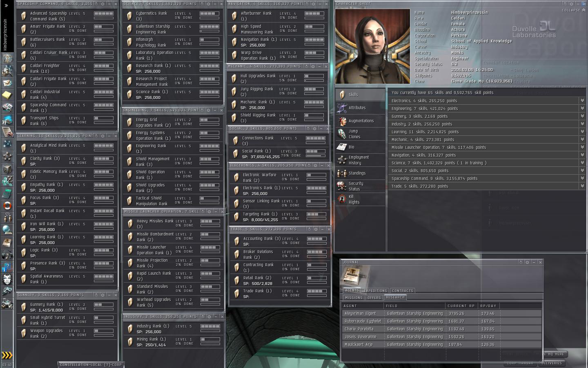Sort research list by Agent column
This screenshot has height=368, width=588.
(363, 305)
